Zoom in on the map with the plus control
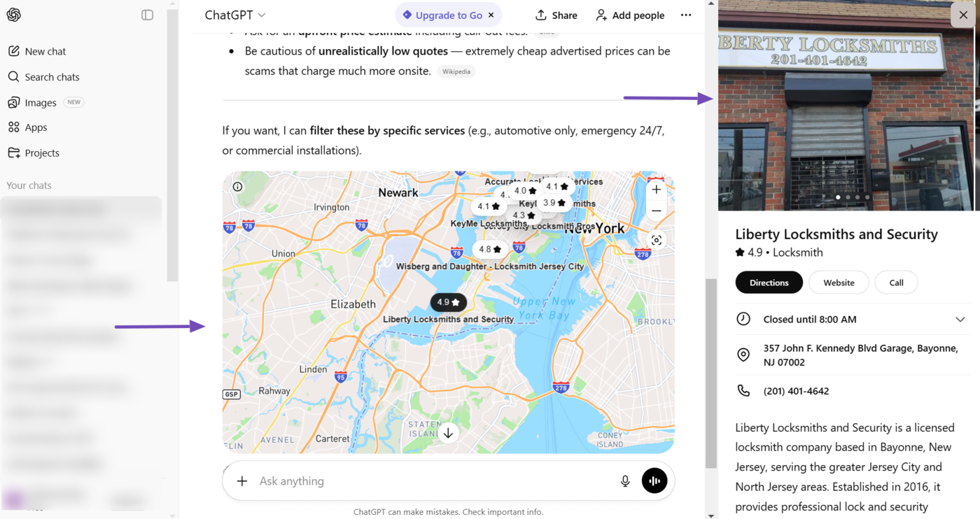The image size is (980, 519). (x=656, y=189)
